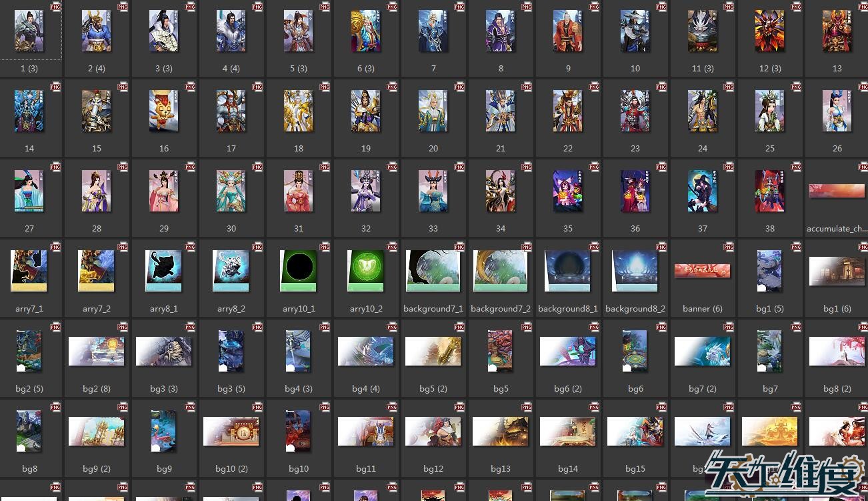
Task: Click the bg6 thumbnail without a number suffix
Action: tap(635, 352)
